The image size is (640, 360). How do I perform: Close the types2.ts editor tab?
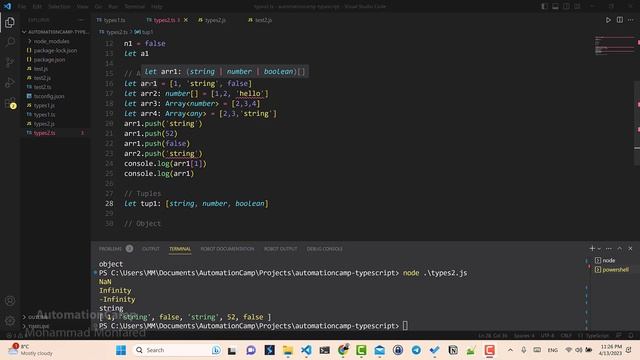pyautogui.click(x=186, y=20)
